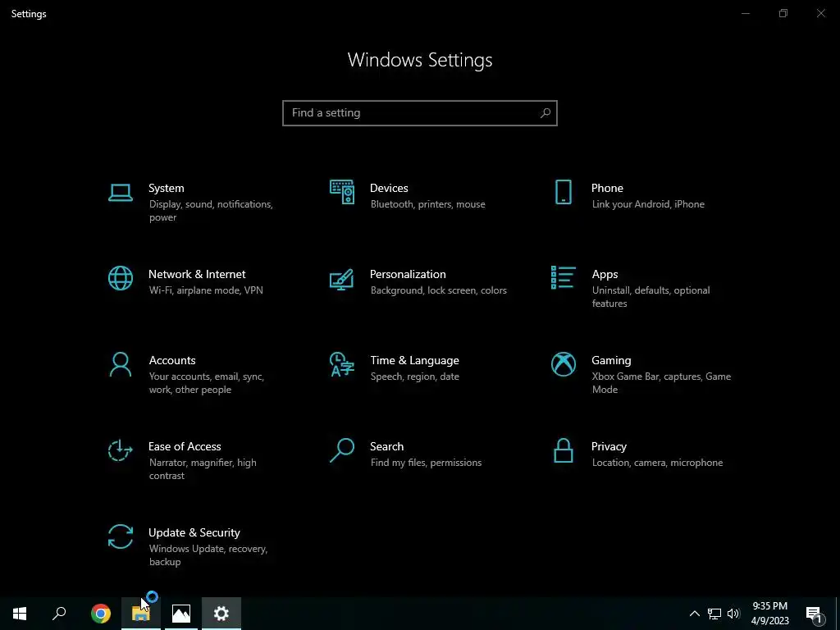Click the Update & Security refresh-arrows icon

click(x=120, y=536)
